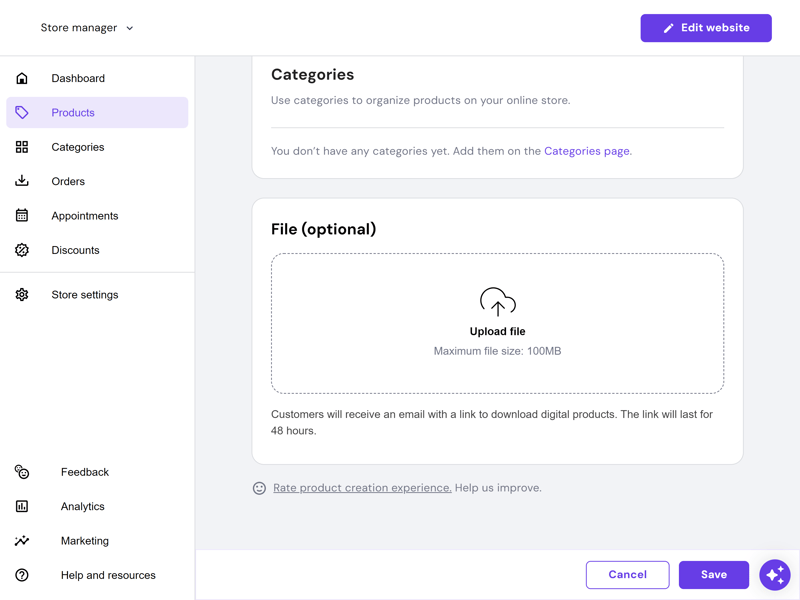Viewport: 800px width, 600px height.
Task: Click the Appointments calendar icon
Action: pyautogui.click(x=21, y=215)
